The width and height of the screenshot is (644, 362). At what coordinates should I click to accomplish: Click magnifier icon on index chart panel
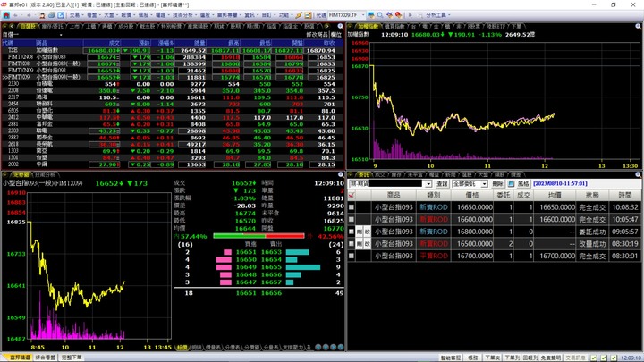coord(639,26)
